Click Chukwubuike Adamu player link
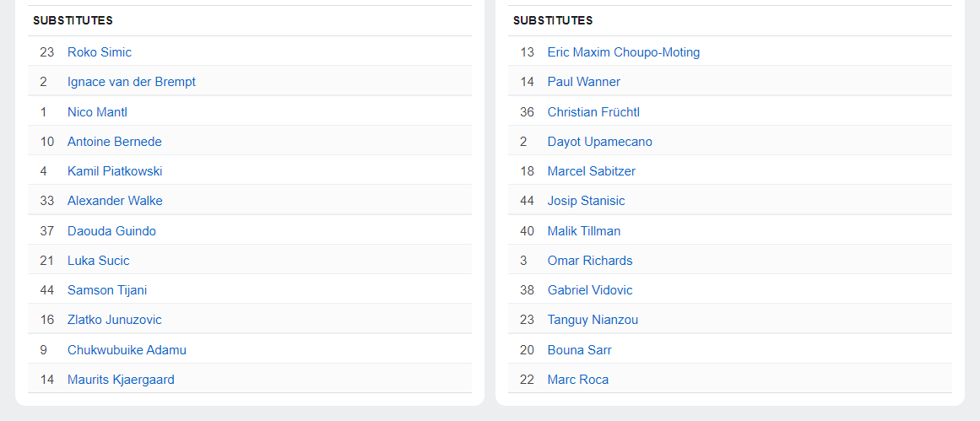980x421 pixels. tap(127, 350)
